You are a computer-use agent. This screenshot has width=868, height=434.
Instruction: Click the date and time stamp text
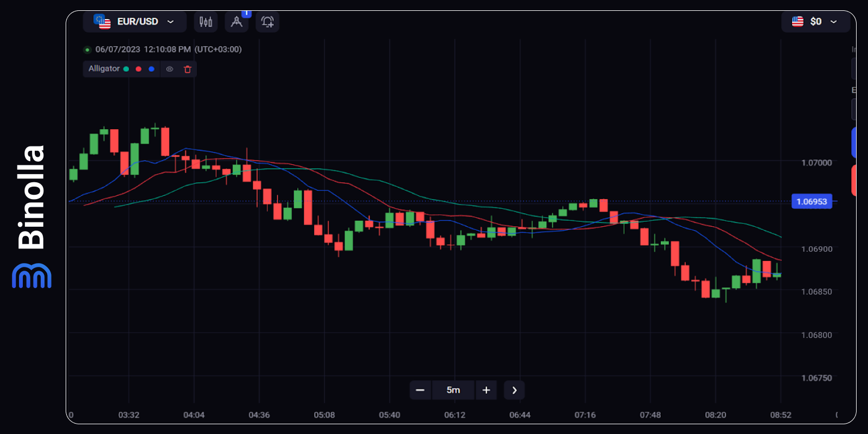168,49
